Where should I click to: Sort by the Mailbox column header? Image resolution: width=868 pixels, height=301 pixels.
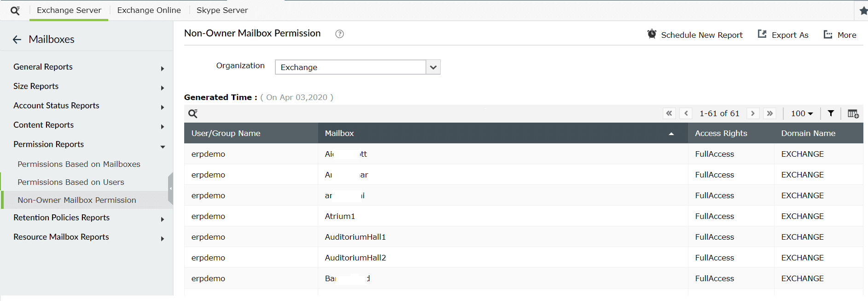(339, 133)
